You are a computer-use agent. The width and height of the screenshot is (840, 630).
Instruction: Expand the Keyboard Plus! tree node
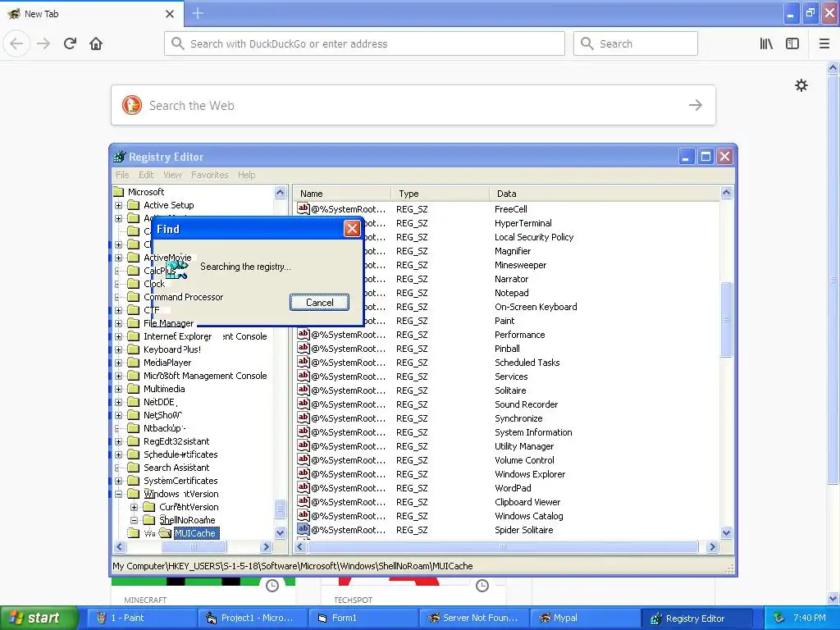coord(118,349)
